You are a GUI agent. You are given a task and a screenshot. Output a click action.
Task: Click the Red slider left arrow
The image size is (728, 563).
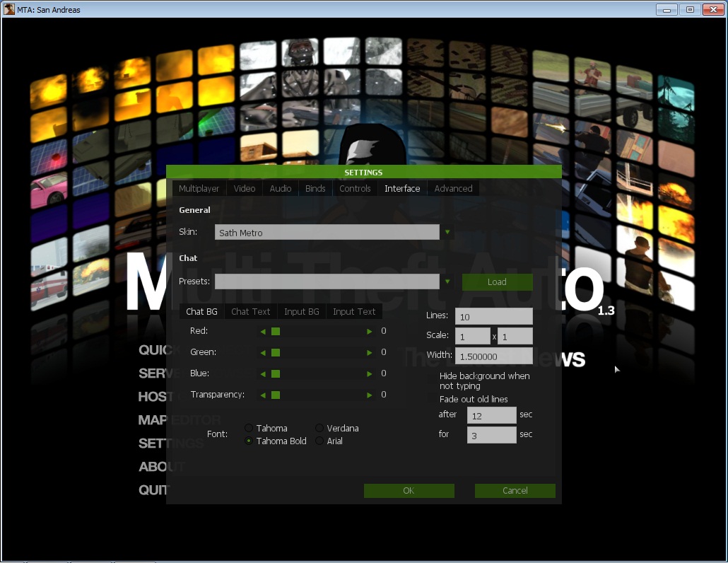click(x=263, y=331)
